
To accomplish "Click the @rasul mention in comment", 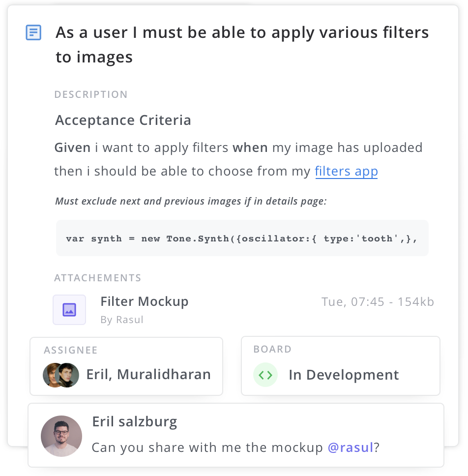I will point(350,447).
